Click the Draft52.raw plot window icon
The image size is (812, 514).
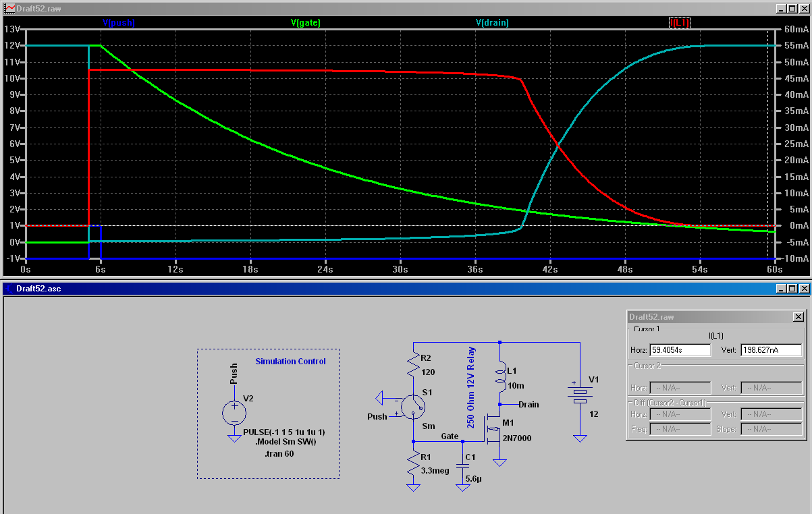click(9, 7)
